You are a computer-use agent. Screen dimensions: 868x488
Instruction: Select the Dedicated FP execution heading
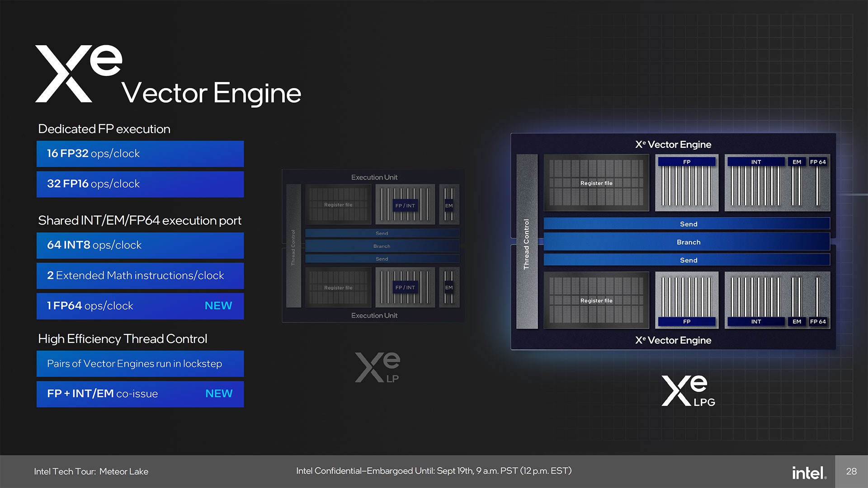click(x=104, y=129)
